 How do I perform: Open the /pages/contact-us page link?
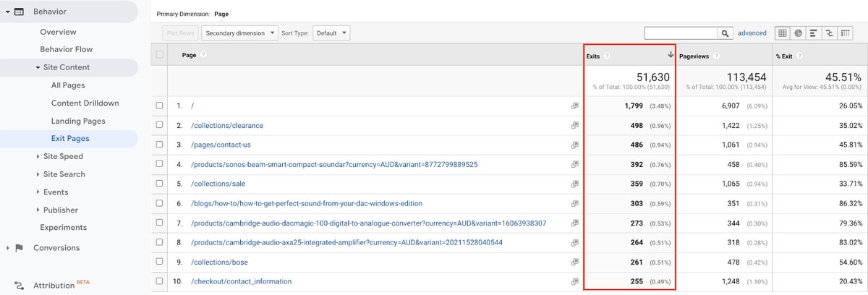click(221, 145)
